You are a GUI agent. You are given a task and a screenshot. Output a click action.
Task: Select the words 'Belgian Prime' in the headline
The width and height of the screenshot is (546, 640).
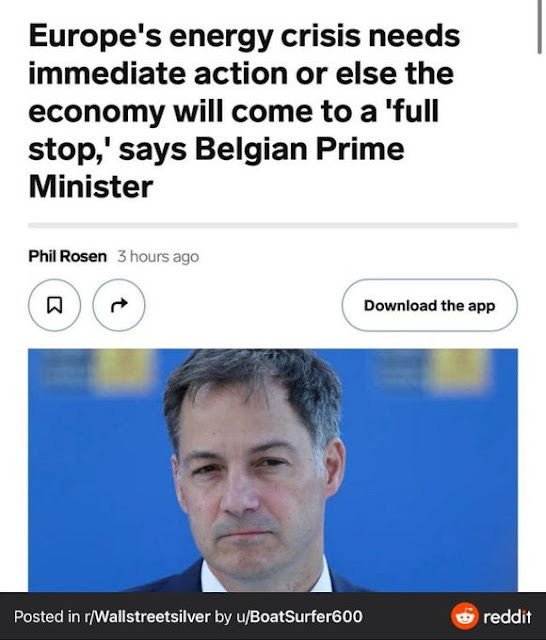[x=300, y=149]
